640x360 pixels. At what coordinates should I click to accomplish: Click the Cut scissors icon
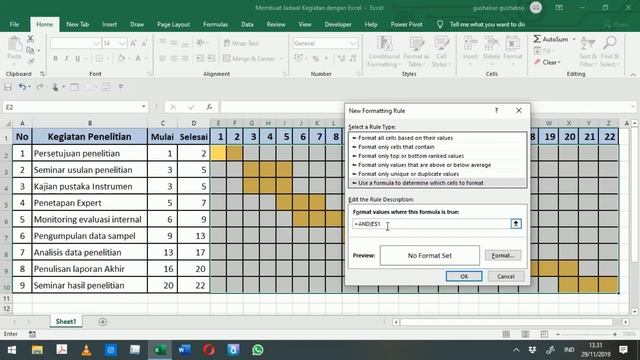(x=31, y=39)
